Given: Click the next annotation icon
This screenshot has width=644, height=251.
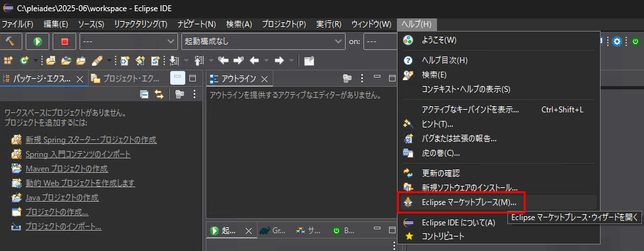Looking at the screenshot, I should click(x=175, y=61).
